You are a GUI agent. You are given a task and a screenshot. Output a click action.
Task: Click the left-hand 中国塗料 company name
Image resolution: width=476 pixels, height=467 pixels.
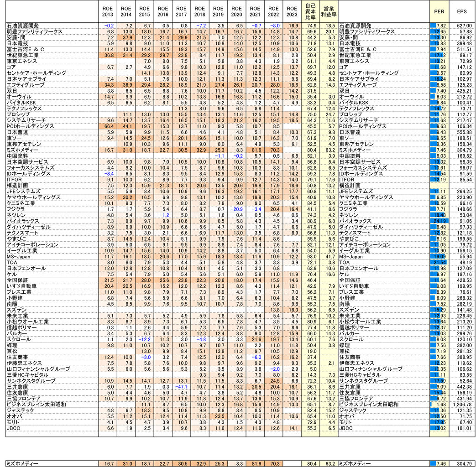pyautogui.click(x=17, y=156)
